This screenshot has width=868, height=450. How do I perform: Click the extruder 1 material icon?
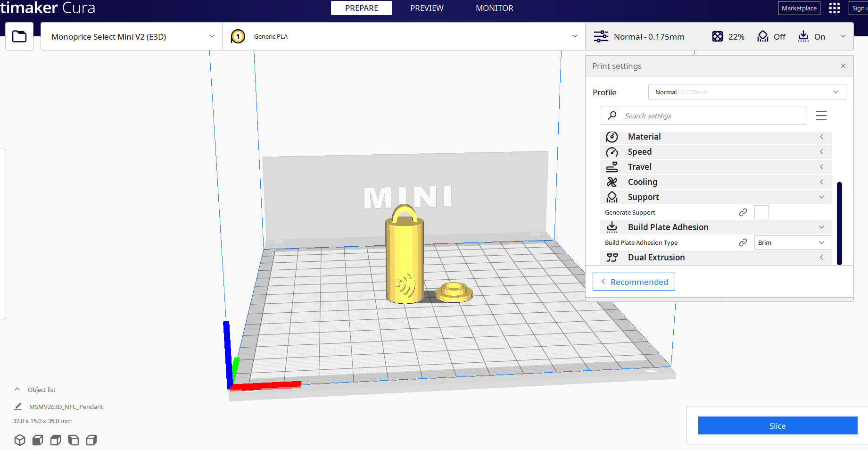[x=238, y=36]
